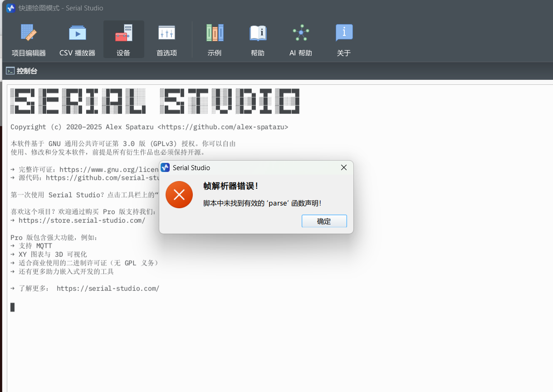Click the gnu.org license link
The height and width of the screenshot is (392, 553).
pyautogui.click(x=109, y=170)
